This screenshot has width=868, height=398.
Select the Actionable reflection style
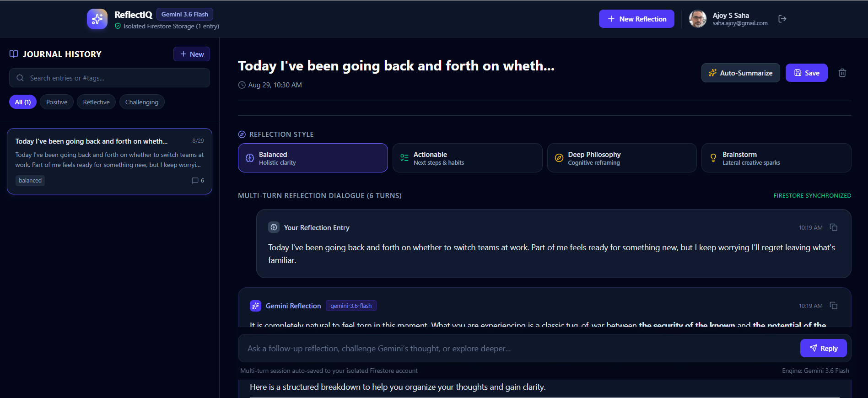[x=467, y=158]
